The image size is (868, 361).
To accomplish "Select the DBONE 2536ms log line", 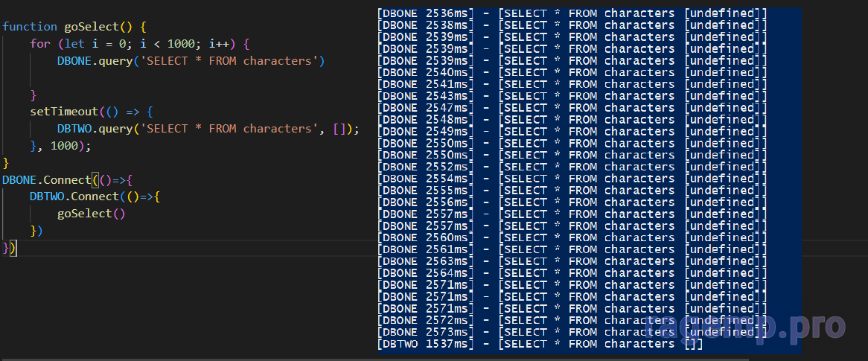I will pos(572,13).
